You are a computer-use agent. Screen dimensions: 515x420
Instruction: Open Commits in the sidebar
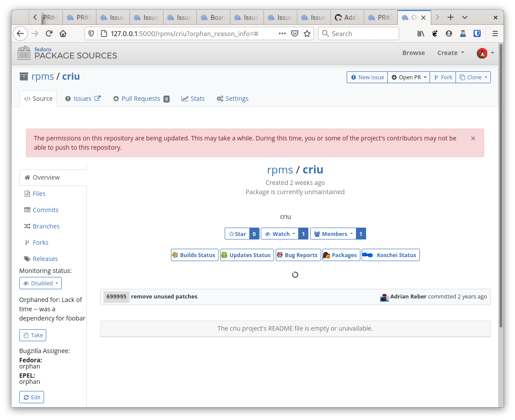pyautogui.click(x=41, y=210)
